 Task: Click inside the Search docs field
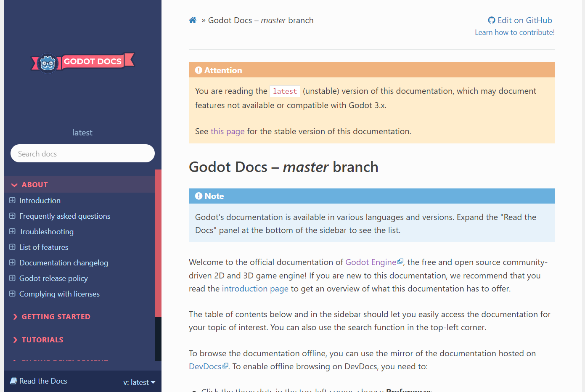(x=82, y=153)
